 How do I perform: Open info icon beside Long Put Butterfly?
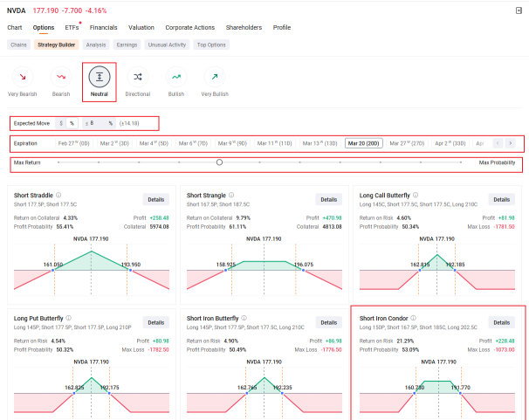[68, 318]
